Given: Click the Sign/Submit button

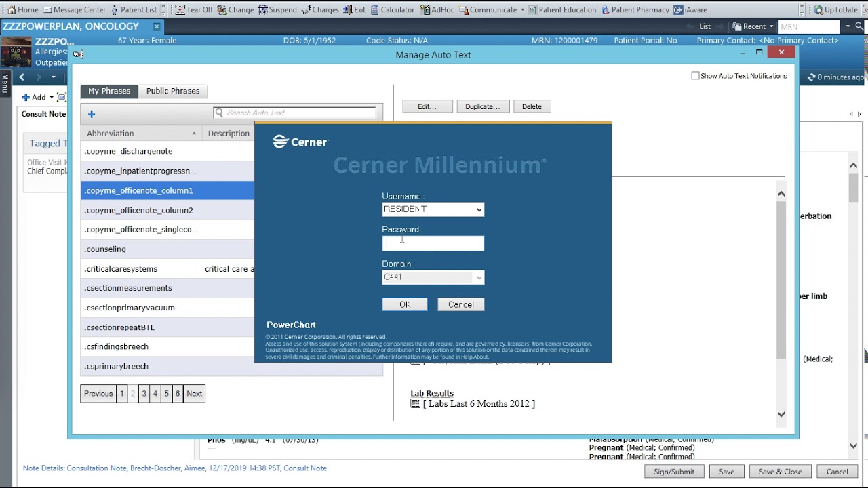Looking at the screenshot, I should click(x=674, y=472).
